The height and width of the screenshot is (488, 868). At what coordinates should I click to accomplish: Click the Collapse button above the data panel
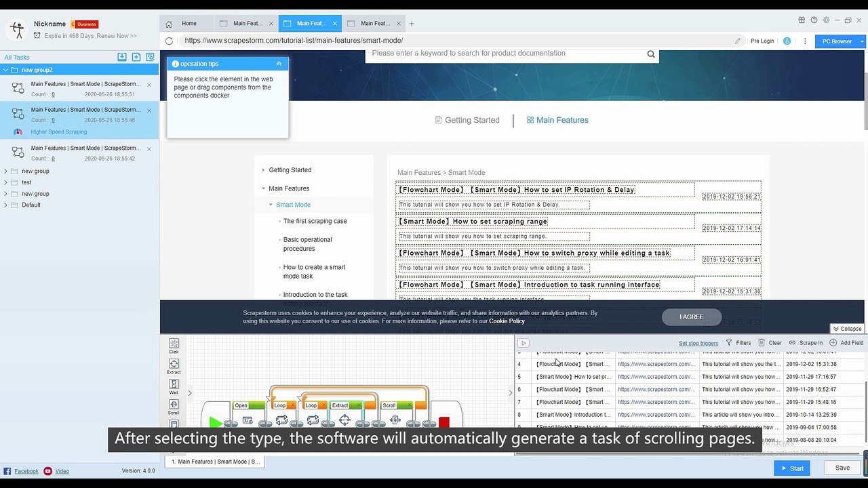coord(847,329)
